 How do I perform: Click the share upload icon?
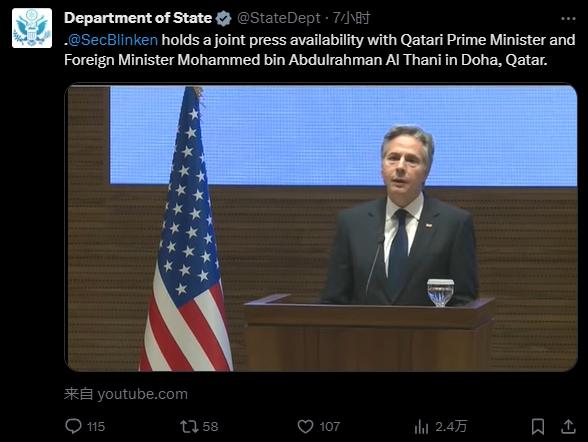point(568,426)
